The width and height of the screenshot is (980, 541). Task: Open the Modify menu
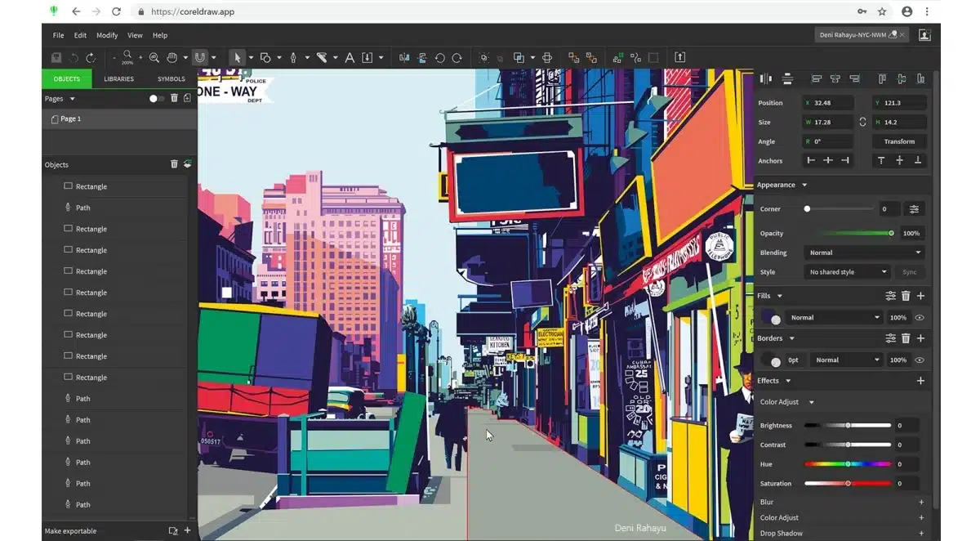(107, 35)
